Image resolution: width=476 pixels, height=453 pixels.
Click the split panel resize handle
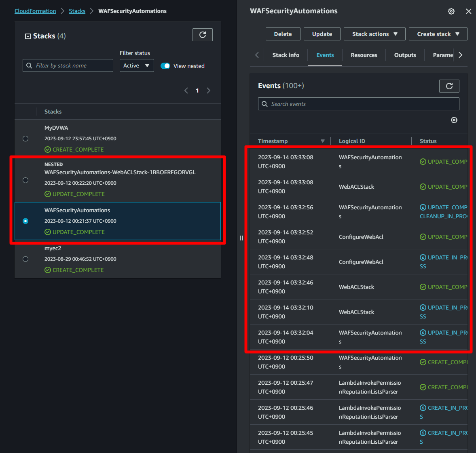pyautogui.click(x=241, y=238)
